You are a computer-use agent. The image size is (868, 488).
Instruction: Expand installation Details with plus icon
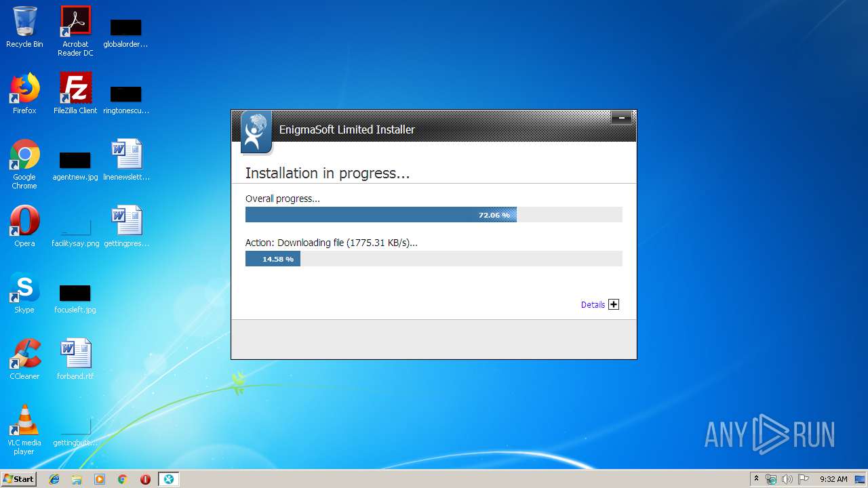tap(614, 304)
